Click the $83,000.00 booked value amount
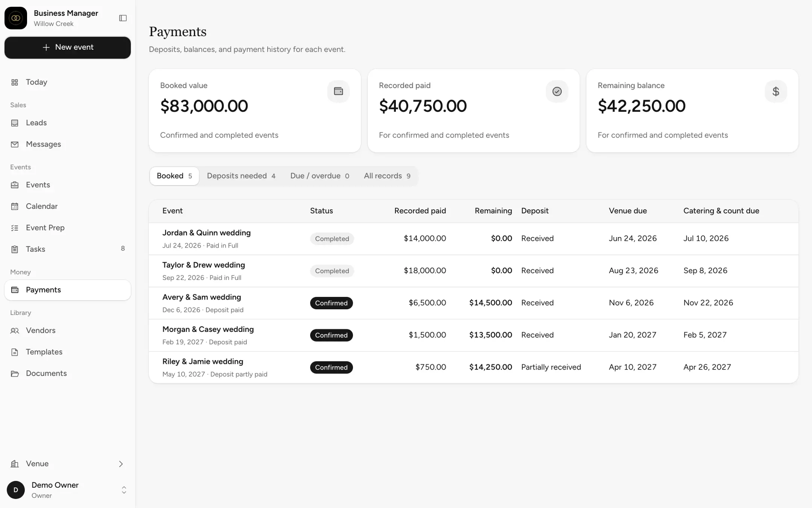 204,106
